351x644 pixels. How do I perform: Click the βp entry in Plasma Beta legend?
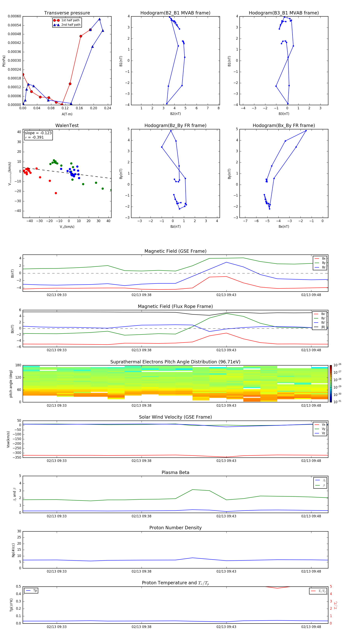tap(320, 480)
